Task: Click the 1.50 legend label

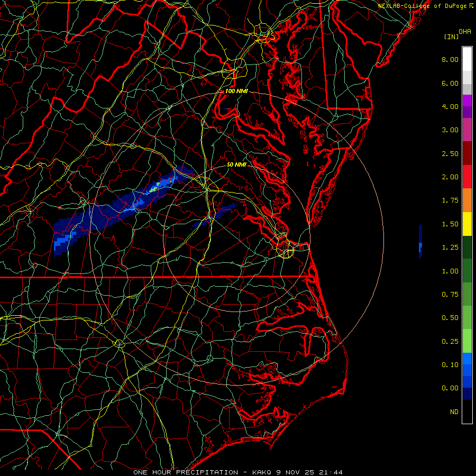Action: click(x=450, y=224)
